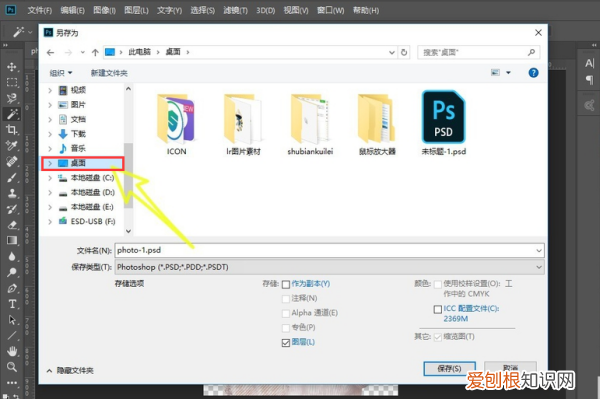This screenshot has height=399, width=600.
Task: Click the 搜索"桌面" search box
Action: pos(478,52)
